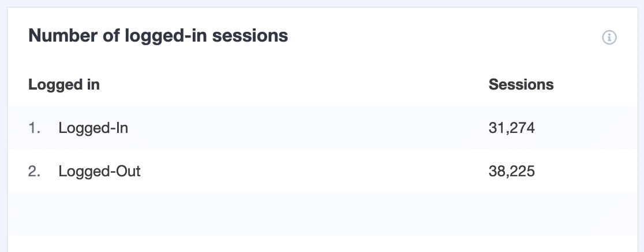Viewport: 644px width, 252px height.
Task: Select the "Logged-Out" row label
Action: pyautogui.click(x=99, y=171)
